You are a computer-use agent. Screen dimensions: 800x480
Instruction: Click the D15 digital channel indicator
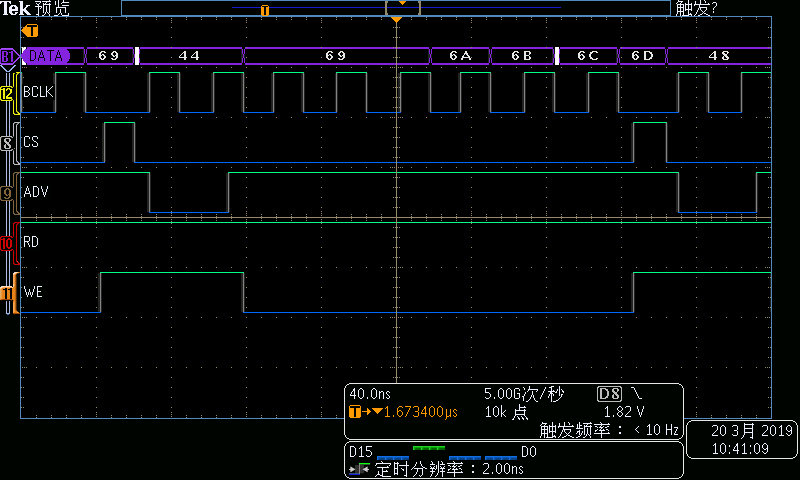click(361, 452)
